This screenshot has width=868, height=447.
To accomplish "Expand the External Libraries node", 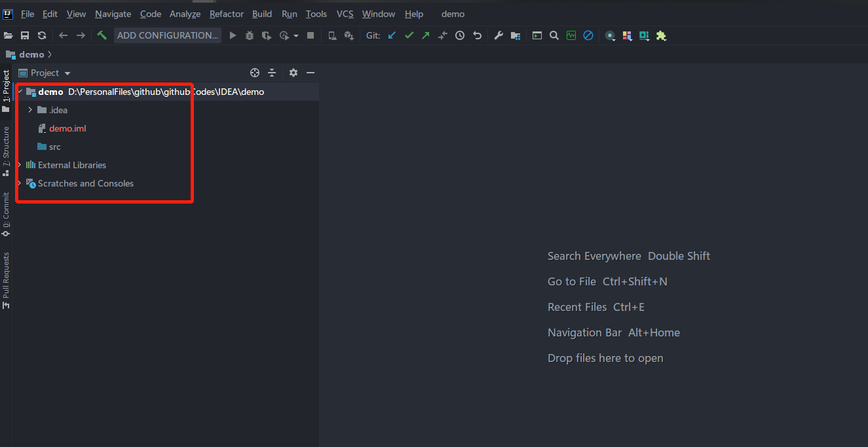I will [20, 165].
